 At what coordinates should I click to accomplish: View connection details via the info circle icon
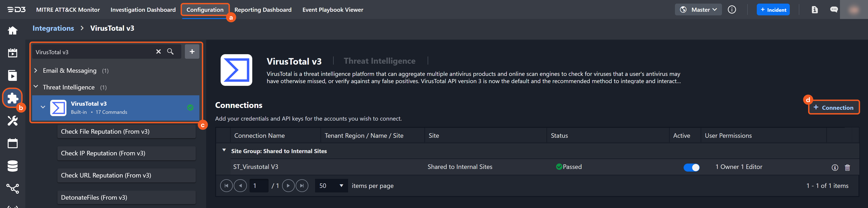pos(835,167)
